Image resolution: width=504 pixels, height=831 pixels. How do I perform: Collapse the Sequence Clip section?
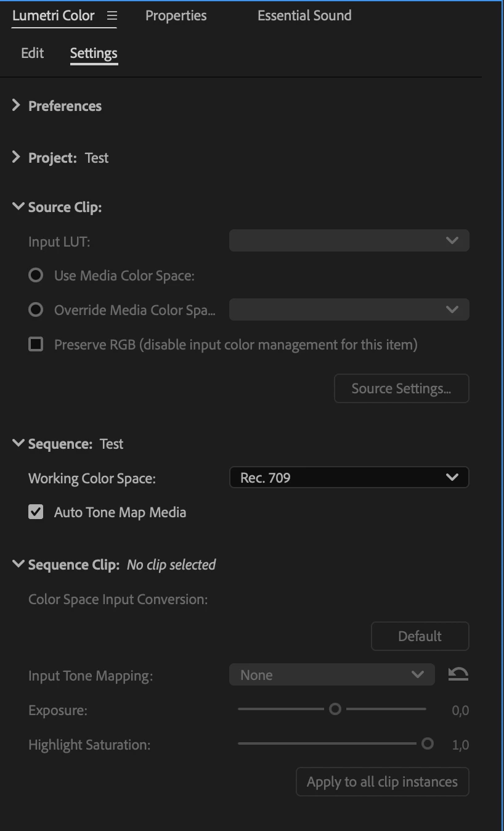coord(18,565)
